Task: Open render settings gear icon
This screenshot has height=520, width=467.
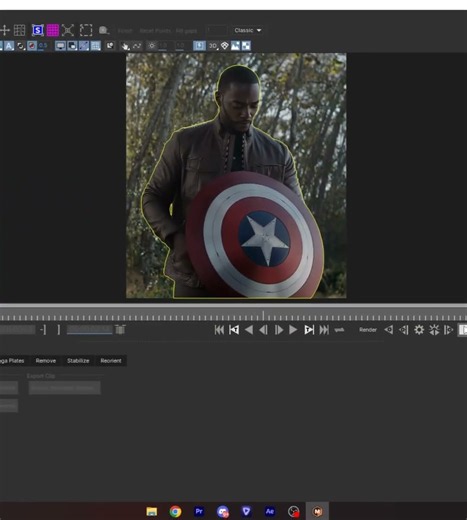Action: click(419, 330)
